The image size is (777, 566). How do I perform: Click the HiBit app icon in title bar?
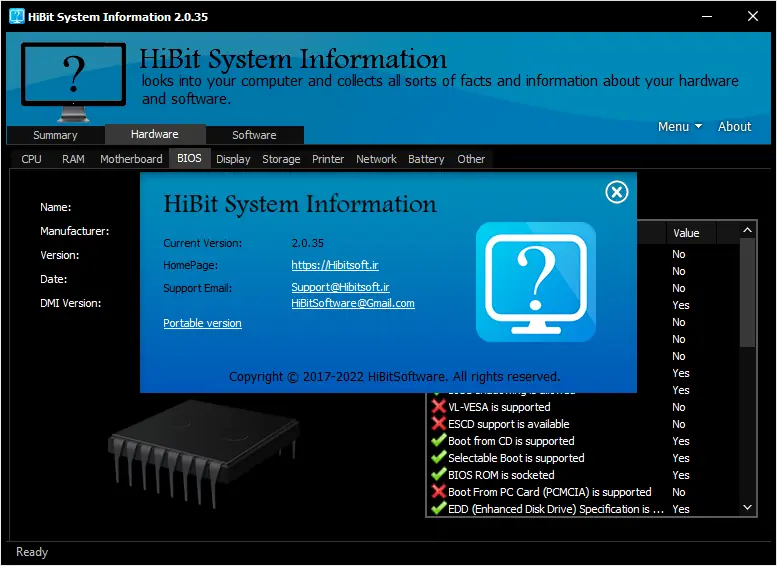pyautogui.click(x=16, y=16)
